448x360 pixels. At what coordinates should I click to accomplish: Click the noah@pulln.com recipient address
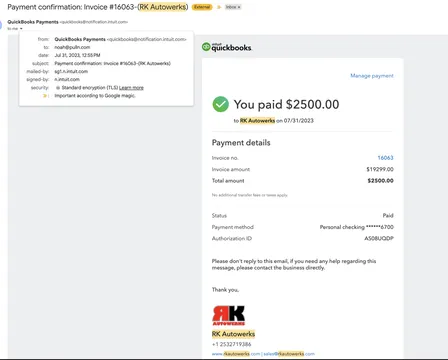(x=72, y=47)
